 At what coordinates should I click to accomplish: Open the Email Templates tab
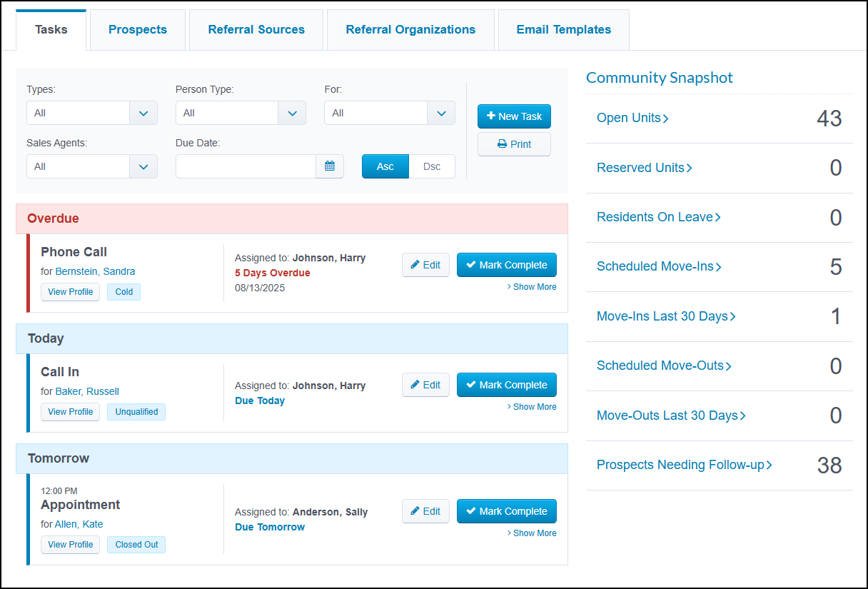tap(563, 29)
